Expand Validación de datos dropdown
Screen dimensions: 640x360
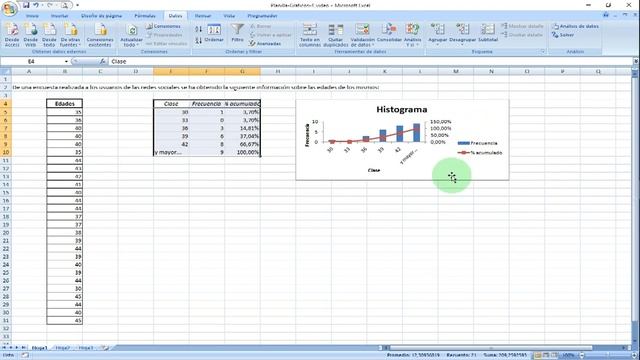pyautogui.click(x=362, y=42)
